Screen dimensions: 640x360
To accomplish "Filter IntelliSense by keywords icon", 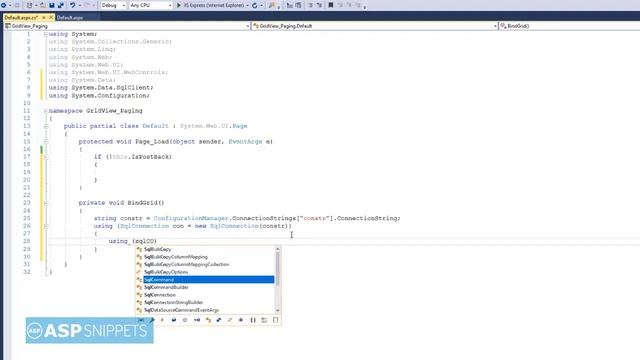I will (264, 320).
